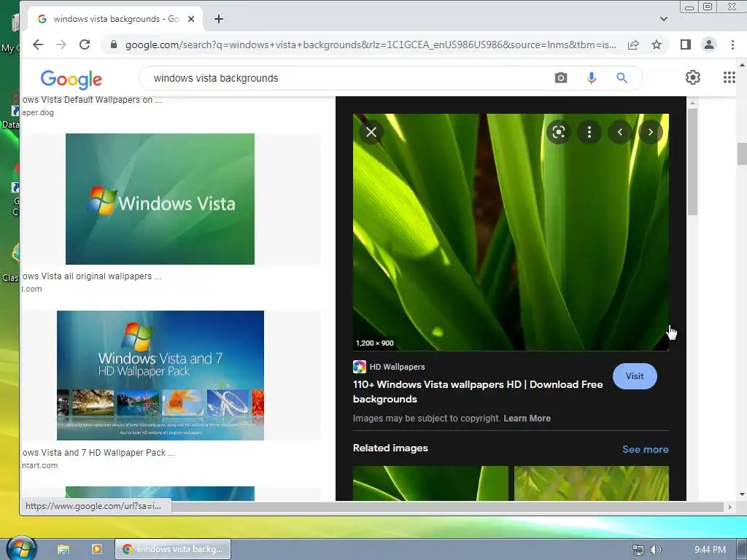The height and width of the screenshot is (560, 747).
Task: Open the Chrome three-dot menu
Action: click(x=732, y=44)
